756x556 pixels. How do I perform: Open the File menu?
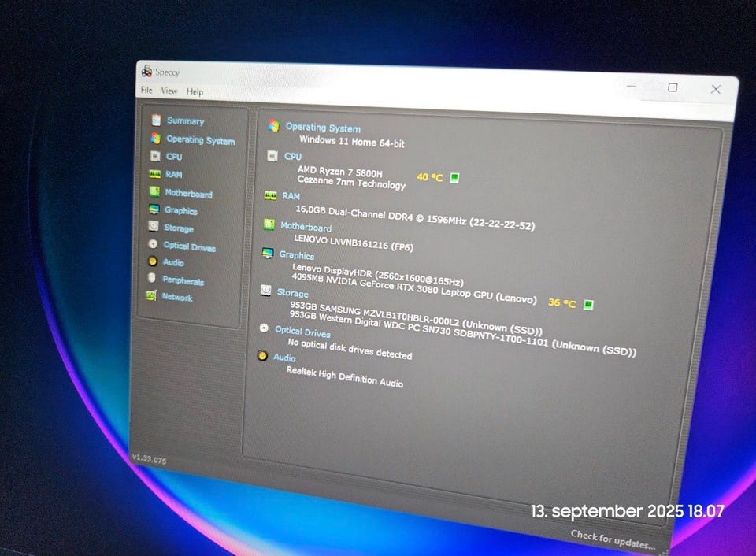coord(146,91)
